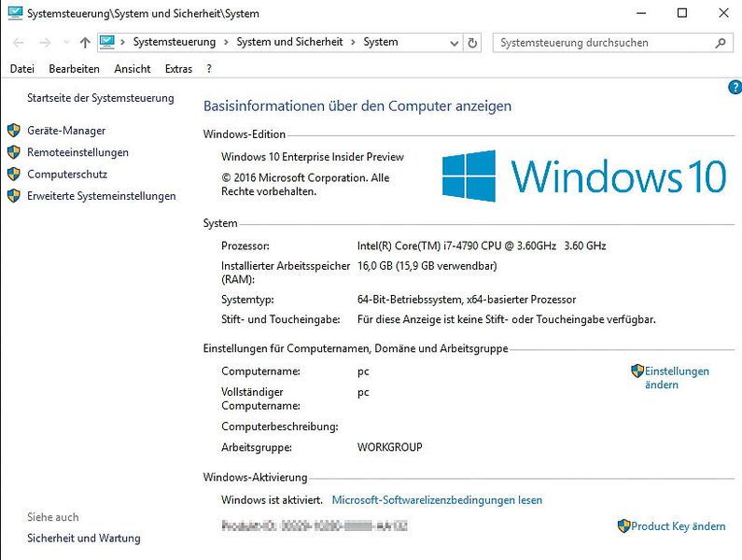
Task: Open Microsoft-Softwarelizenzbedingungen lesen link
Action: click(x=437, y=500)
